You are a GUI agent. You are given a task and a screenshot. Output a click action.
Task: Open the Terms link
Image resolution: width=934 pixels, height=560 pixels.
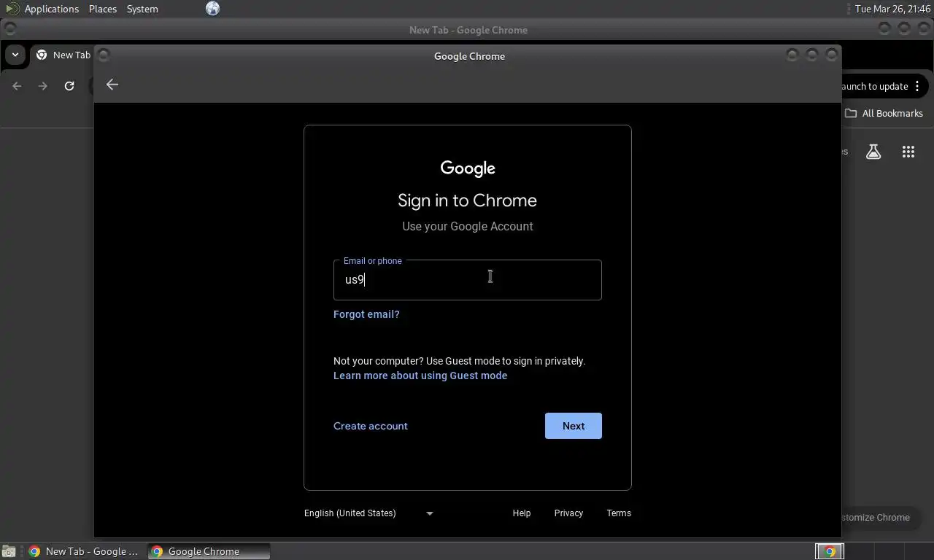(x=619, y=513)
